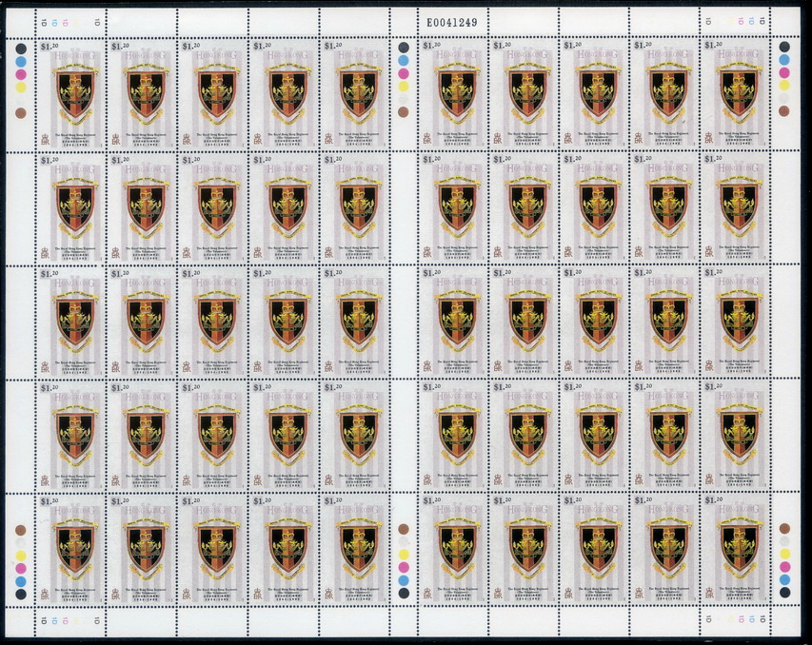Select the brown dot in the top-left margin
The width and height of the screenshot is (812, 645).
[x=21, y=113]
